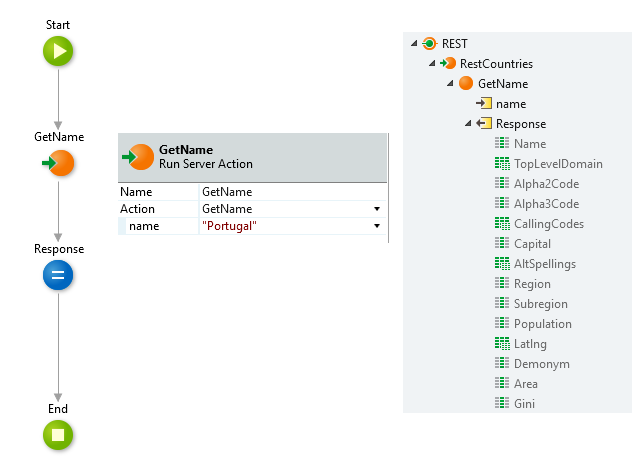
Task: Collapse the RestCountries tree node
Action: [x=432, y=63]
